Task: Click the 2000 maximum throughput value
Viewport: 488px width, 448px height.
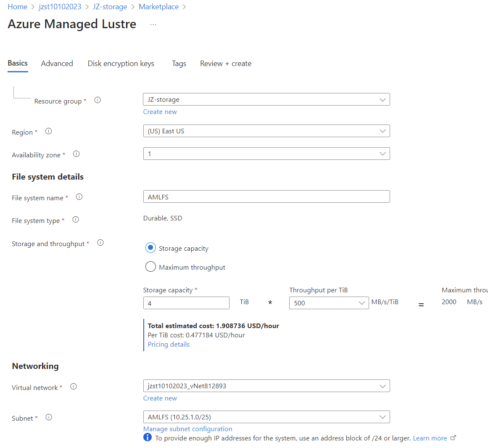Action: tap(449, 302)
